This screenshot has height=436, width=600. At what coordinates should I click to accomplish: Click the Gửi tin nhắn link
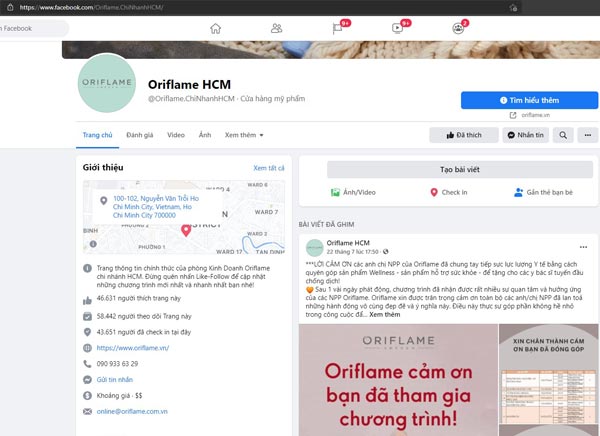pos(115,380)
